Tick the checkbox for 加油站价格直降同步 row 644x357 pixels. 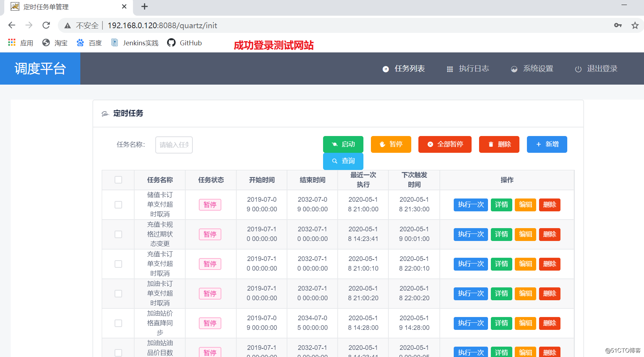[118, 323]
